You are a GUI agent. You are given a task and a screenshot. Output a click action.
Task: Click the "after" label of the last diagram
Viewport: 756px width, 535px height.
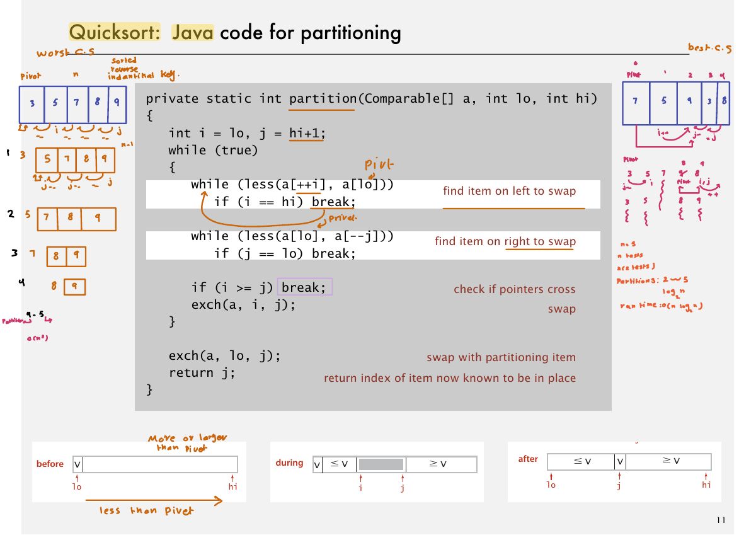pos(528,459)
